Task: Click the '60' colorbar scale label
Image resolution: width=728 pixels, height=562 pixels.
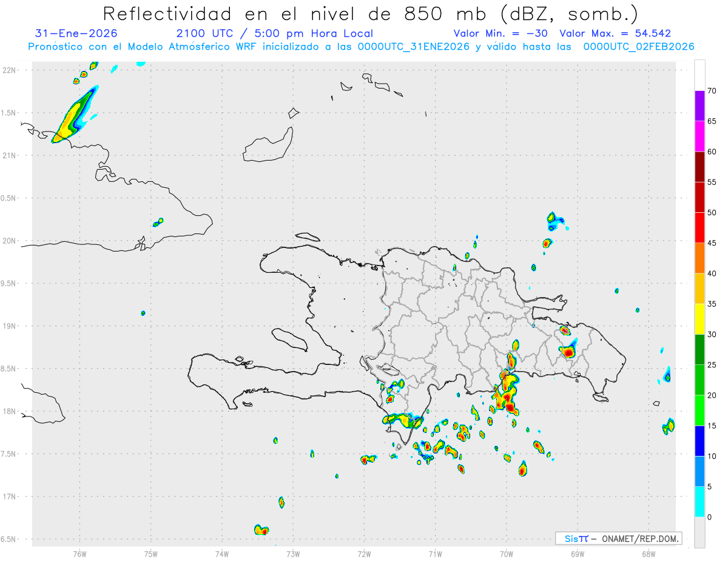Action: point(712,152)
